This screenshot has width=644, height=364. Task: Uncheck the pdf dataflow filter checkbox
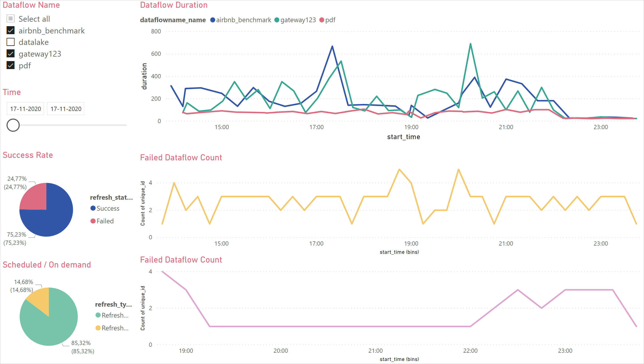[x=11, y=65]
